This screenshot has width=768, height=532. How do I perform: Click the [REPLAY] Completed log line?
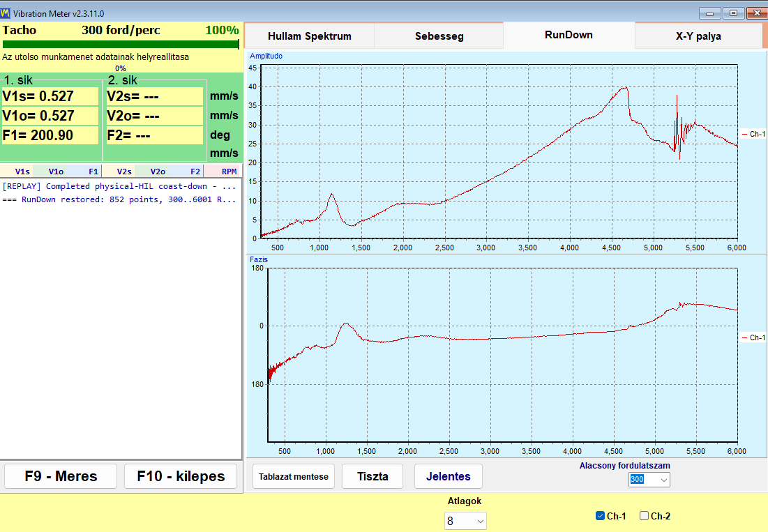[x=119, y=186]
